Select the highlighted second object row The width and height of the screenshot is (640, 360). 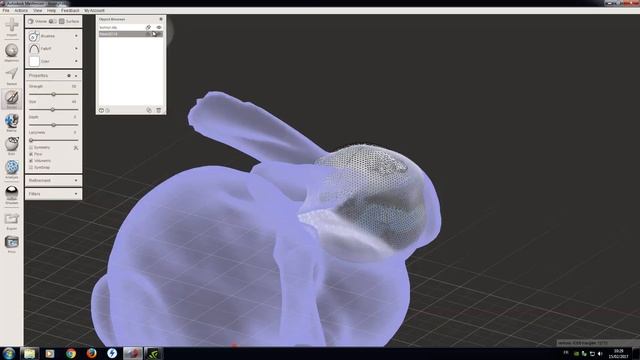131,34
